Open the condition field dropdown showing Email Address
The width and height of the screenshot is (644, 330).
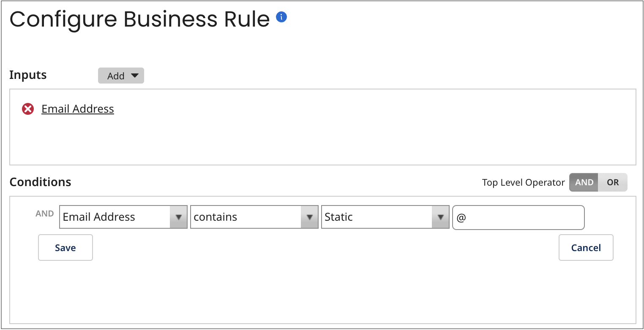coord(123,217)
